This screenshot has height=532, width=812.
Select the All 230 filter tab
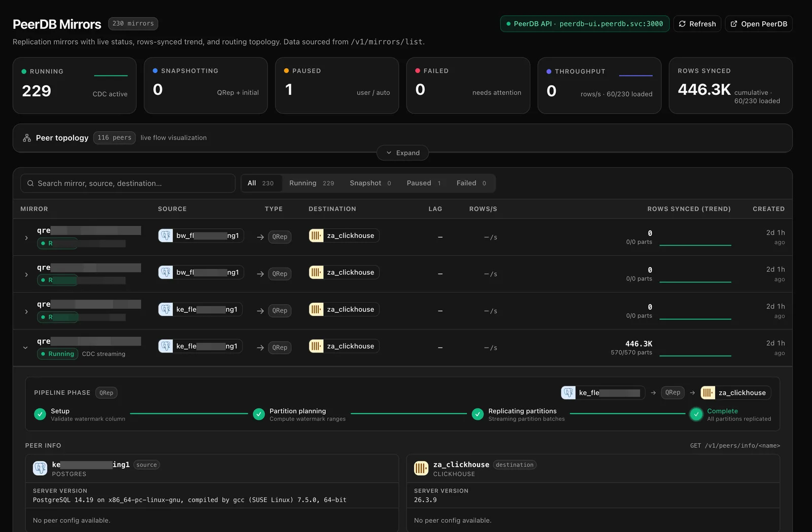[260, 183]
